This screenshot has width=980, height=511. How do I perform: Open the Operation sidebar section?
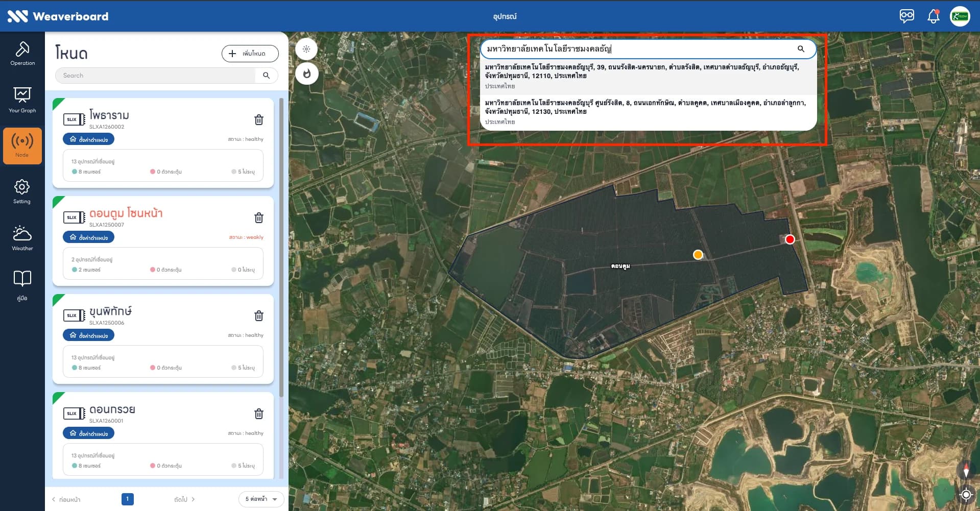point(22,54)
